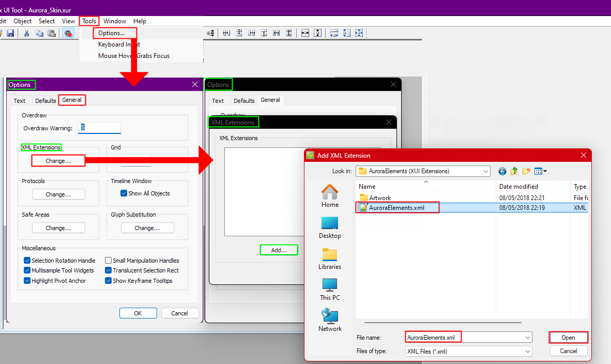Toggle Show All Objects checkbox
Viewport: 611px width, 364px height.
[124, 193]
